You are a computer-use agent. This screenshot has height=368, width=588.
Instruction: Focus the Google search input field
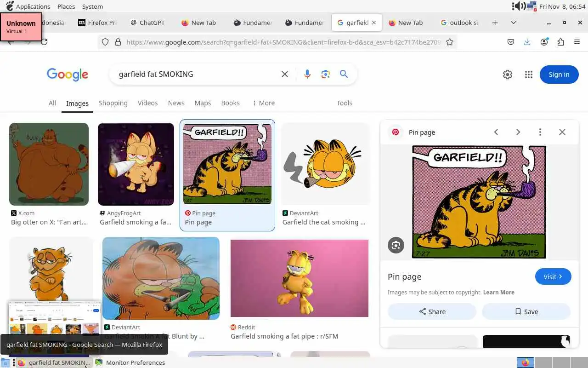(198, 74)
